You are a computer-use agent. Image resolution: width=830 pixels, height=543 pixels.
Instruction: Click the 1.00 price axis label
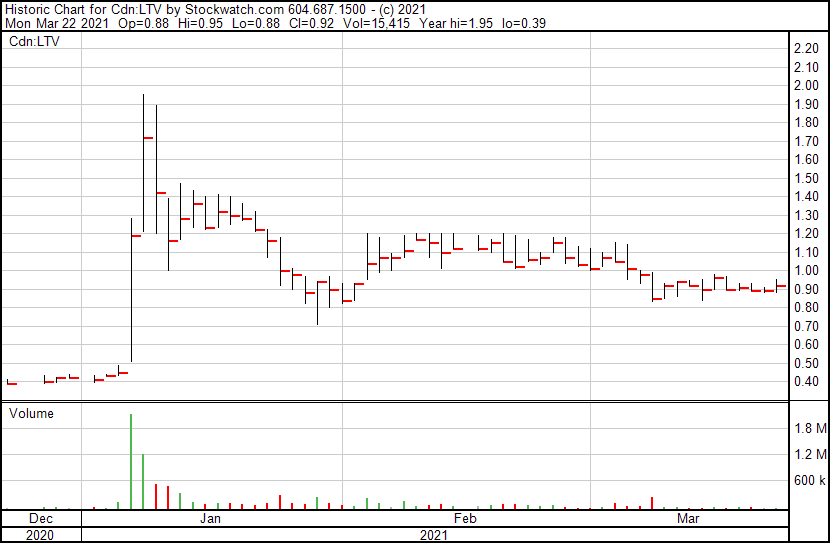(x=807, y=270)
